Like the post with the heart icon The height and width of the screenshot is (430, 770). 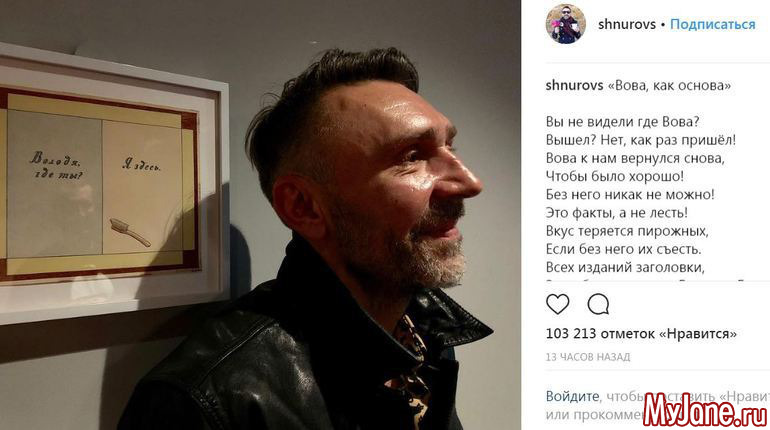tap(557, 305)
